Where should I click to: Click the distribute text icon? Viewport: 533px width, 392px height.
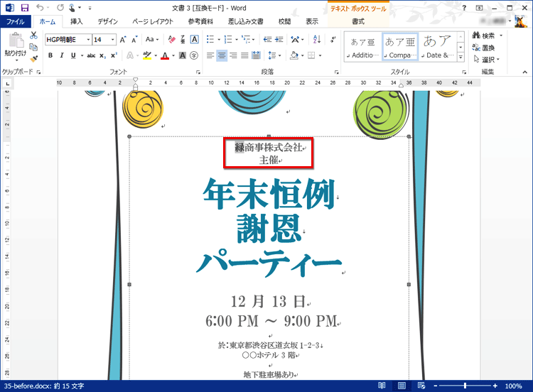click(257, 55)
